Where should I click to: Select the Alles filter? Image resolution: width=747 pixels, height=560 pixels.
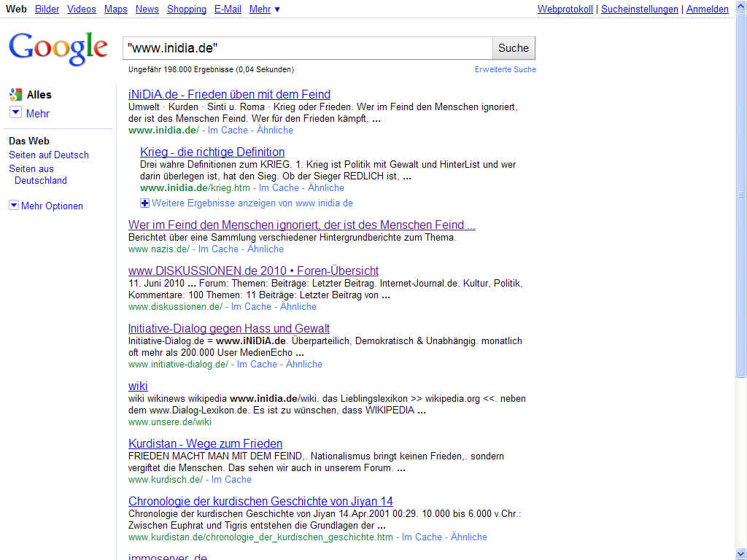click(x=39, y=95)
